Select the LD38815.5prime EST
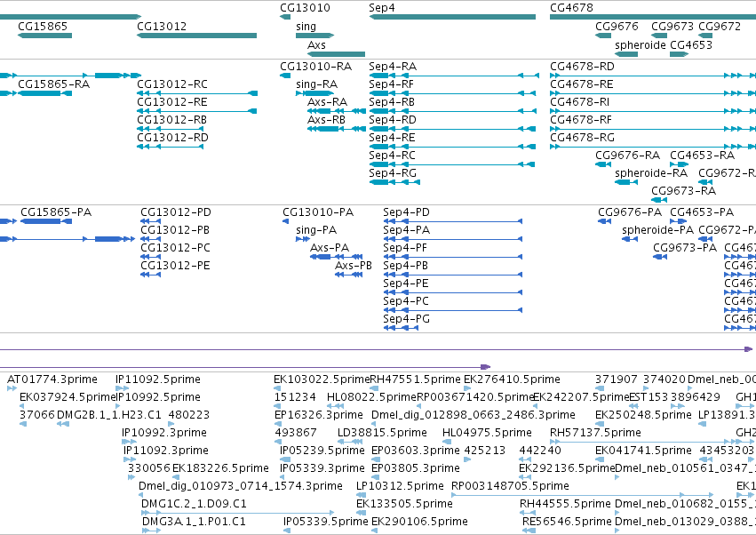 click(x=382, y=433)
